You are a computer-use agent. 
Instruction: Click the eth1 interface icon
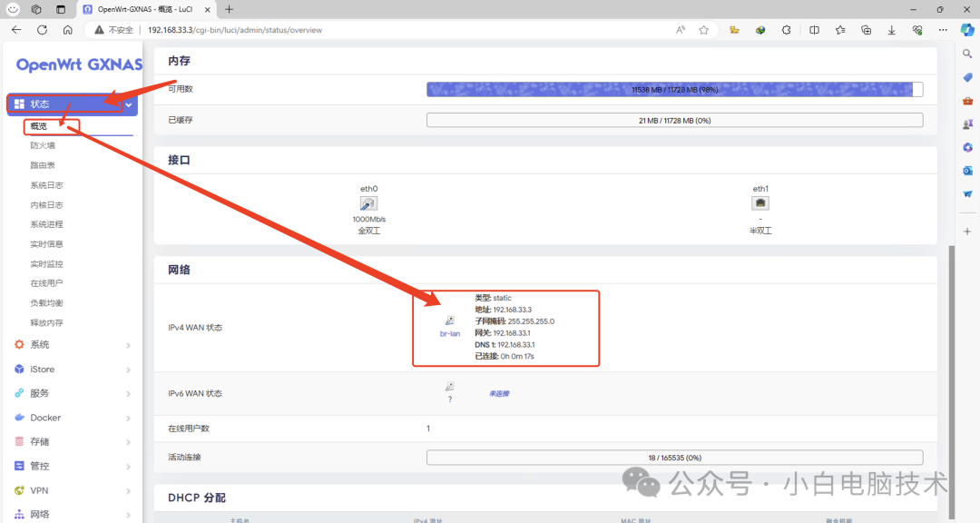tap(760, 203)
